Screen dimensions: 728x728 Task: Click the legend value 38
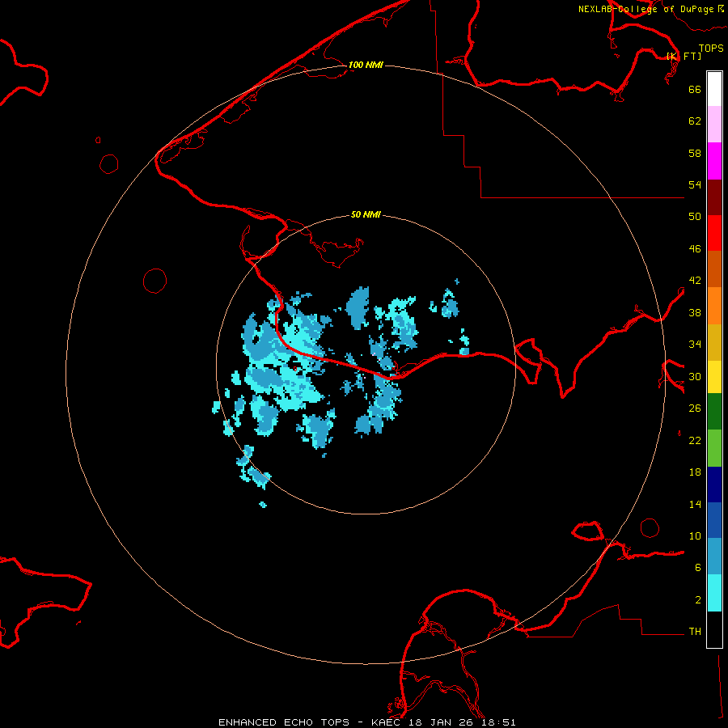tap(695, 312)
